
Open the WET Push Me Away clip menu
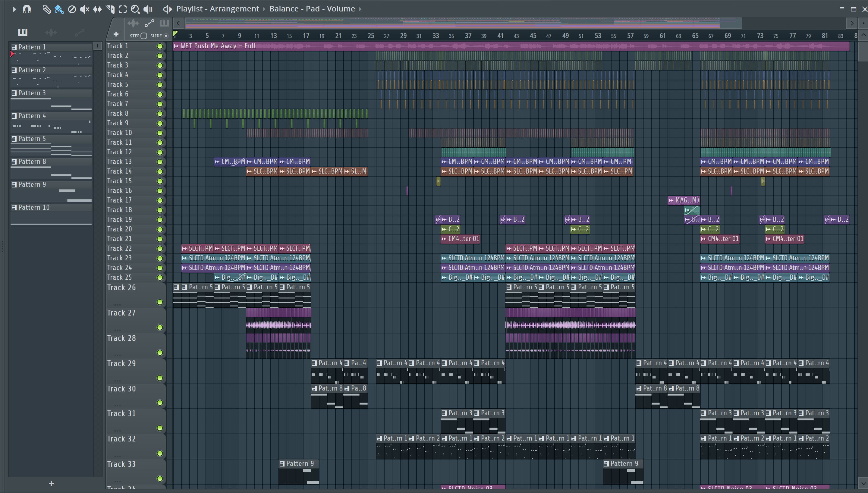(x=176, y=46)
